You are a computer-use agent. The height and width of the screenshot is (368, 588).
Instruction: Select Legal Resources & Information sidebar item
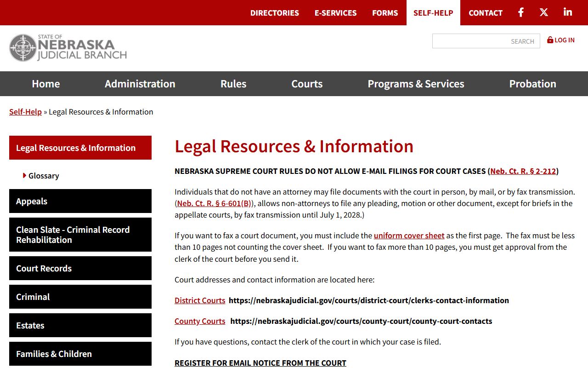(80, 148)
